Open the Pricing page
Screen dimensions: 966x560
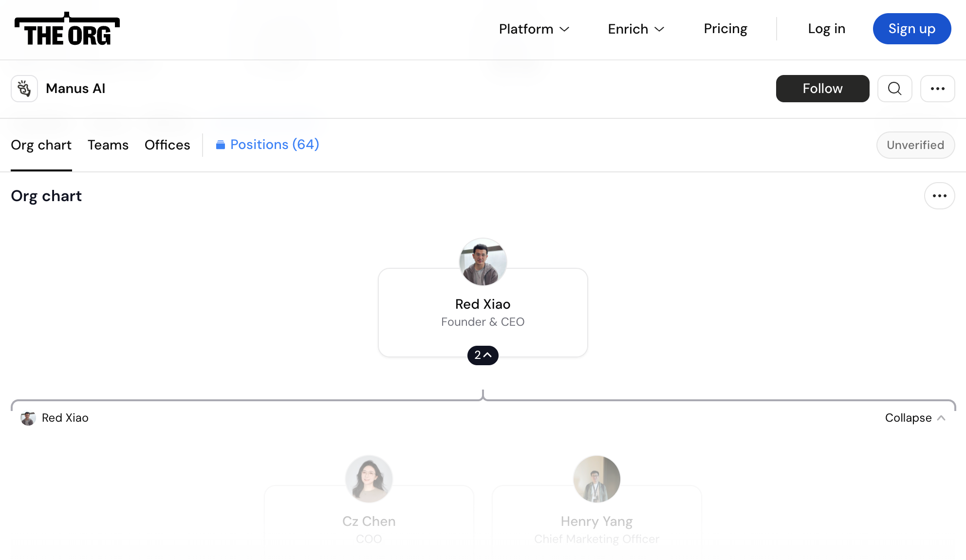[725, 29]
